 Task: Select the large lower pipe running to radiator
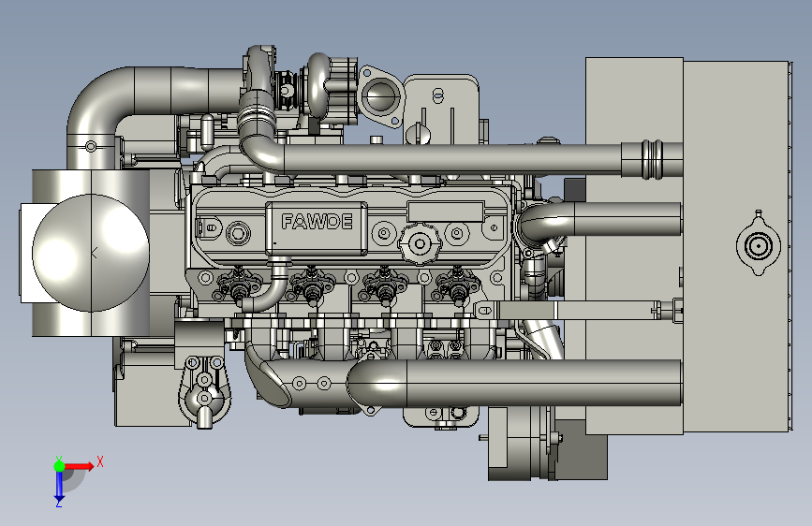[514, 383]
